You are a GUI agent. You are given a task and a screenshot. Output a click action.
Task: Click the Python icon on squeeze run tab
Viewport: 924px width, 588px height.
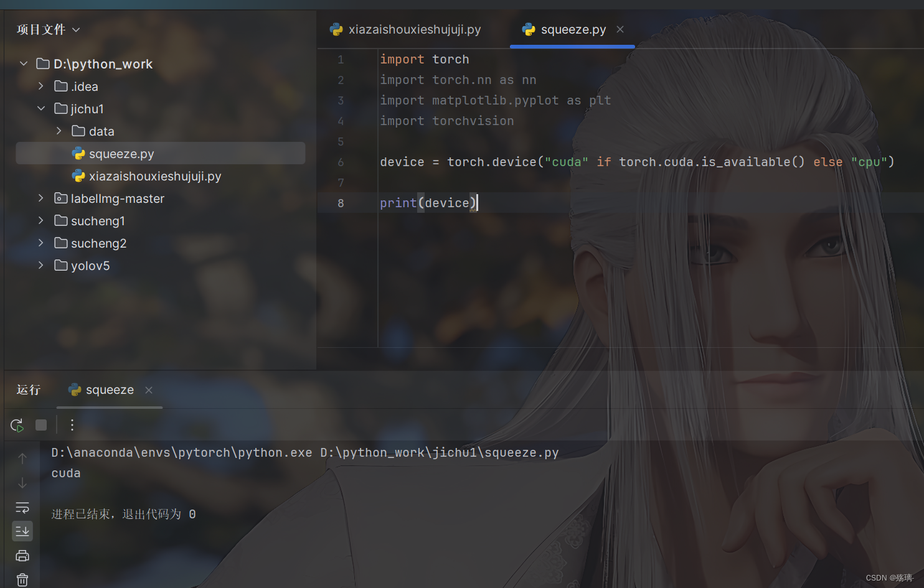click(75, 390)
